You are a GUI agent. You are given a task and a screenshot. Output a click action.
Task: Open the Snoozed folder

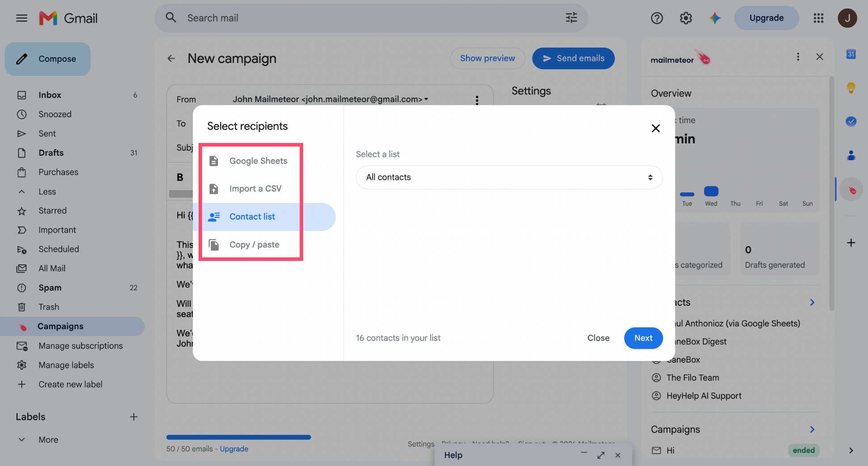72,114
